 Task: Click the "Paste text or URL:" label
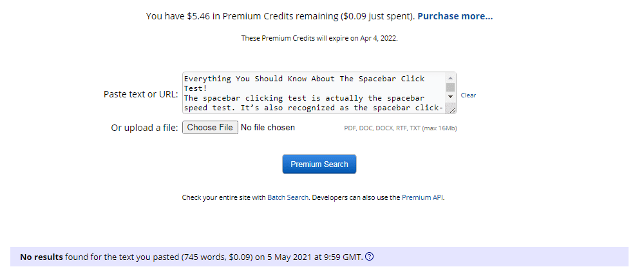[140, 94]
